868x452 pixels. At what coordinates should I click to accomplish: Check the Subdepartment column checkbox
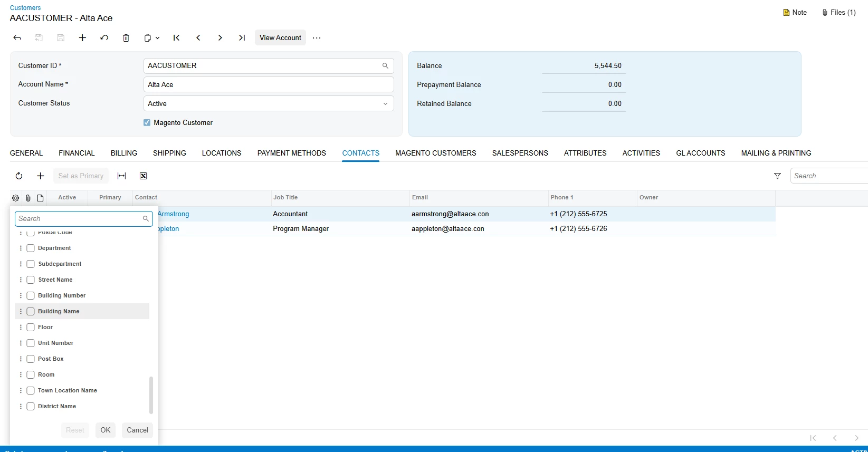pyautogui.click(x=31, y=264)
